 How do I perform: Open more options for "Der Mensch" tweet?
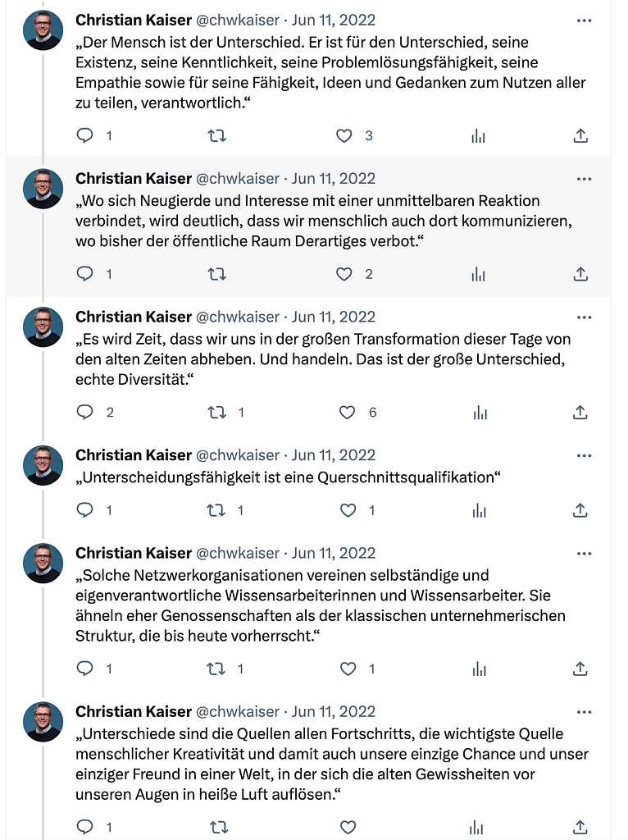[584, 21]
